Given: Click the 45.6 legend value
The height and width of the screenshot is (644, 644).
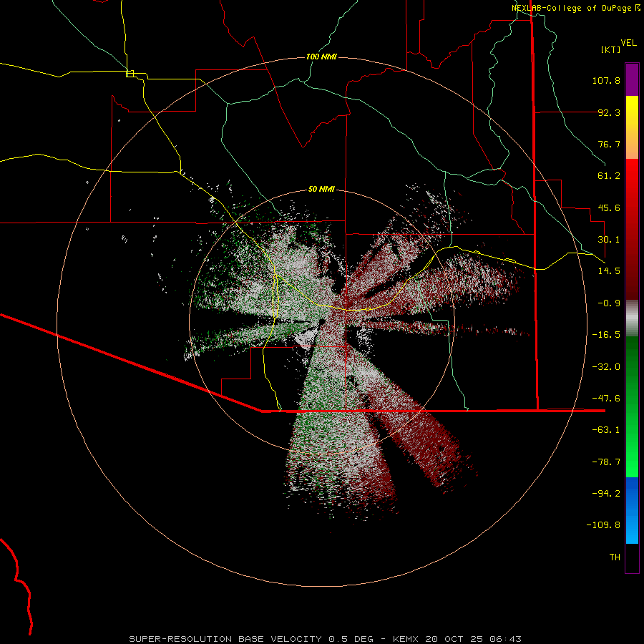Looking at the screenshot, I should (x=609, y=208).
